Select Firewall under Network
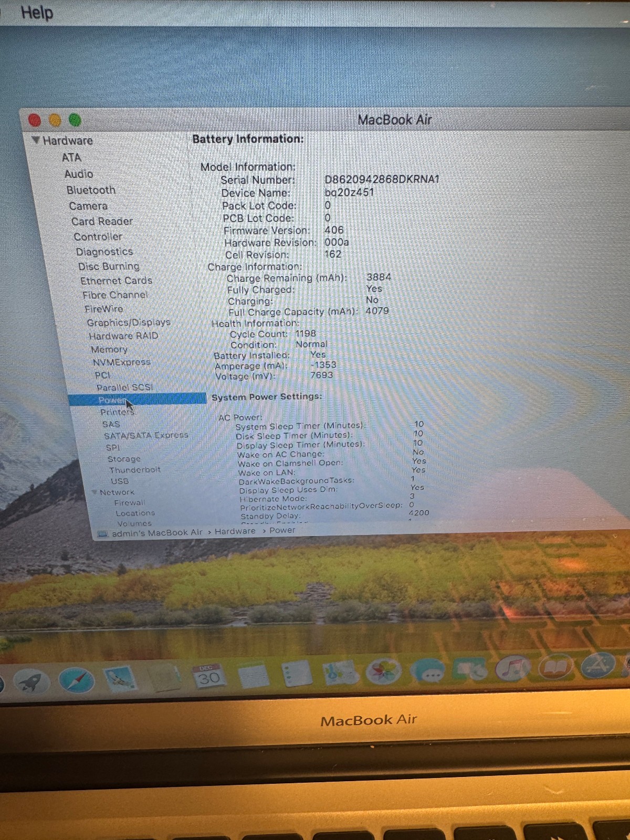The image size is (630, 840). point(130,503)
